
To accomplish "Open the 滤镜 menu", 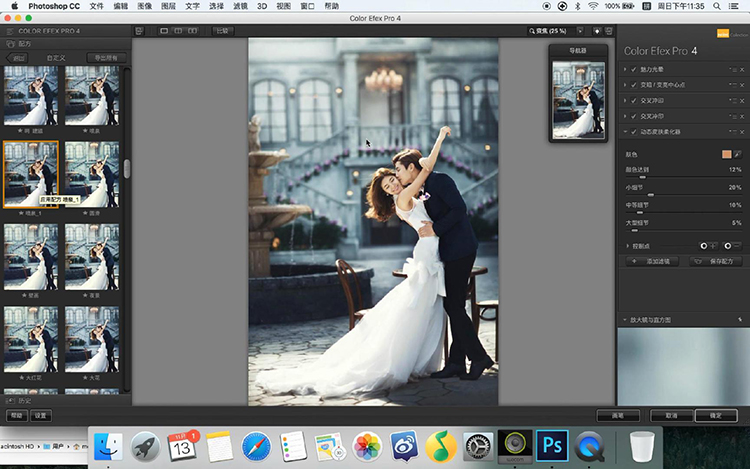I will (x=240, y=6).
